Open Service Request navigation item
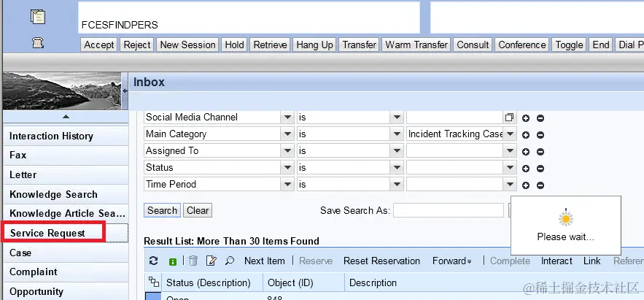This screenshot has height=300, width=644. [x=66, y=233]
